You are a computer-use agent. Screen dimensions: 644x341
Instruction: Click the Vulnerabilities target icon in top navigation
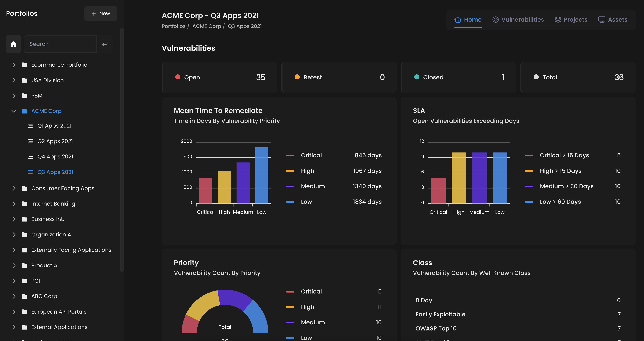[x=495, y=20]
